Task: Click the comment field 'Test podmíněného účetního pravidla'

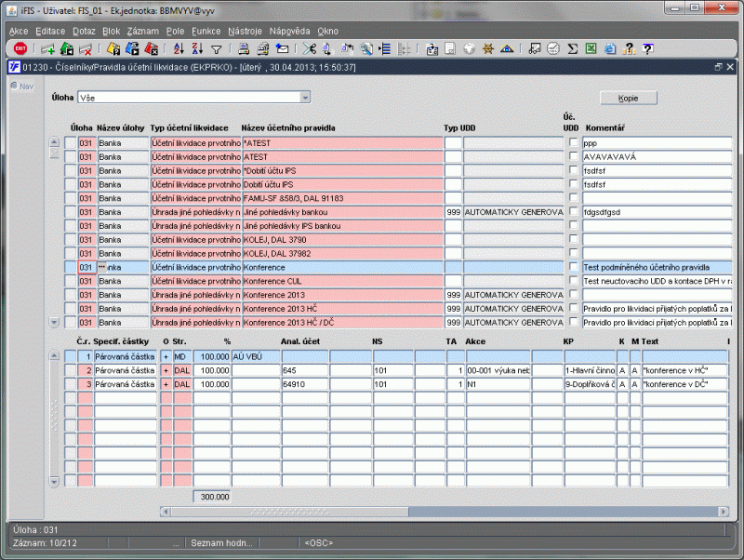Action: click(658, 267)
